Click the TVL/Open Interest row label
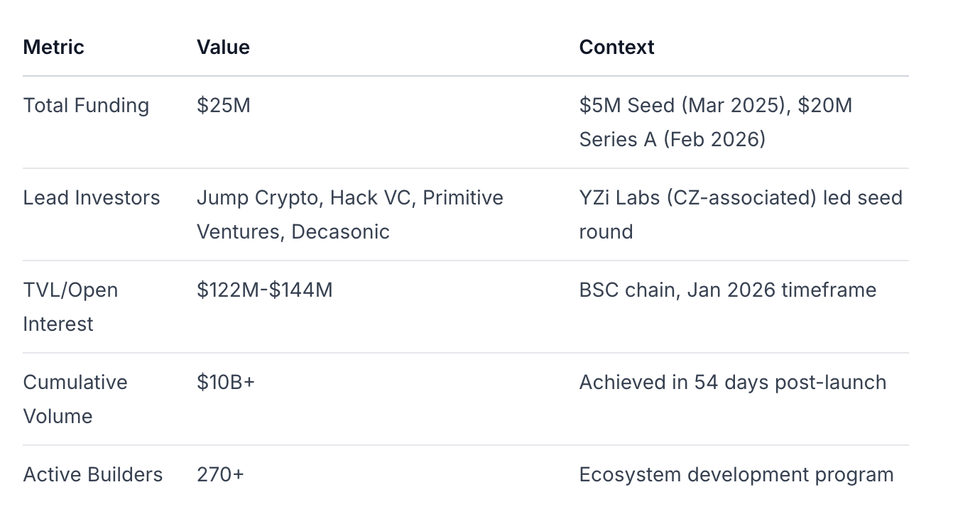 pyautogui.click(x=70, y=307)
